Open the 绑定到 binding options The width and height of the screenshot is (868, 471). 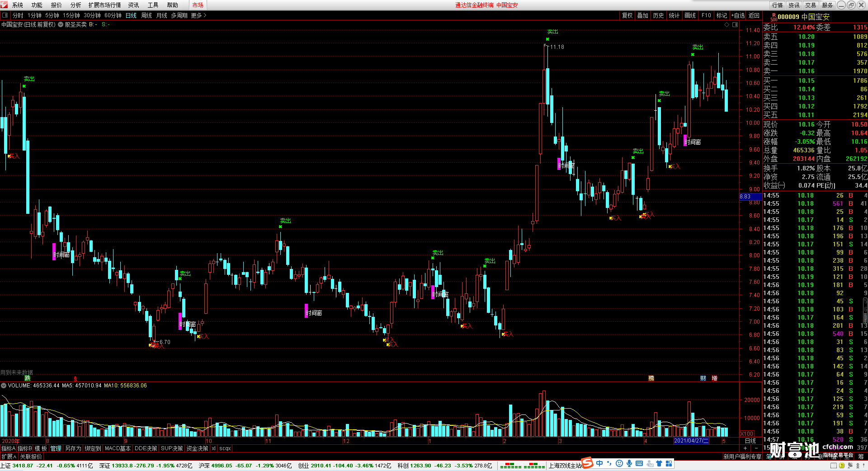coord(93,448)
